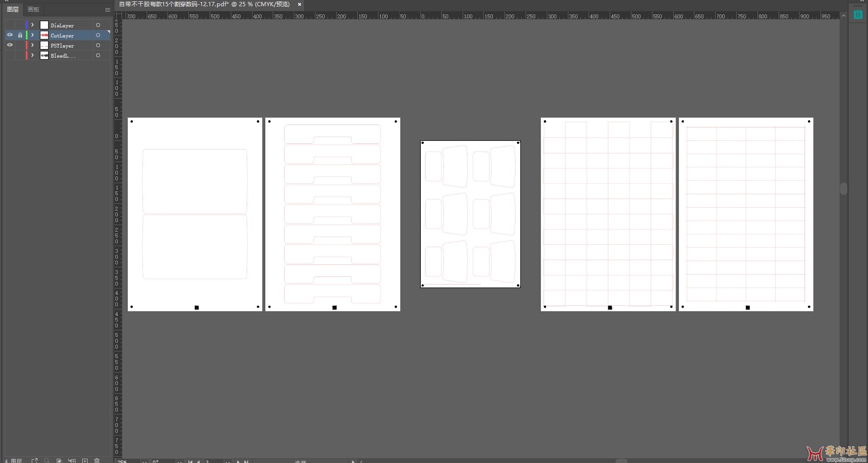Hide the PSTlayer layer via eye icon
Image resolution: width=868 pixels, height=463 pixels.
pos(10,45)
